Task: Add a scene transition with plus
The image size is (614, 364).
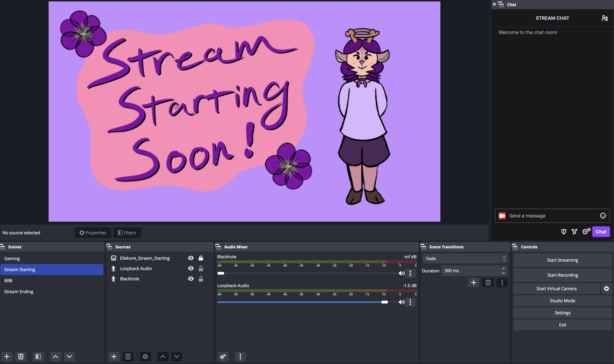Action: tap(474, 282)
